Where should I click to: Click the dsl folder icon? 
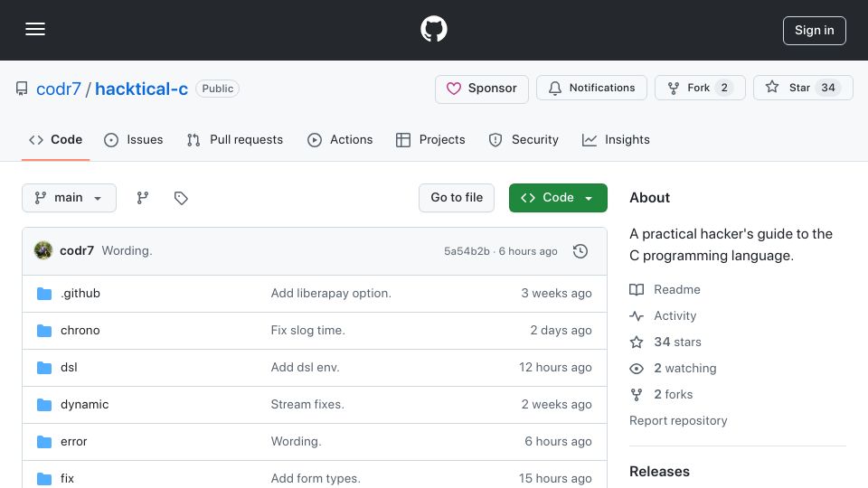pos(44,368)
